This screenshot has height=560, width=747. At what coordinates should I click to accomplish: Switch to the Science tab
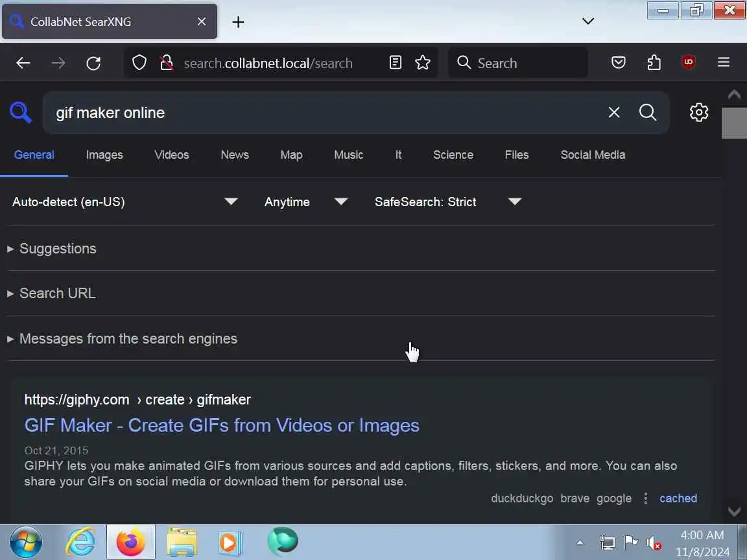(x=453, y=155)
